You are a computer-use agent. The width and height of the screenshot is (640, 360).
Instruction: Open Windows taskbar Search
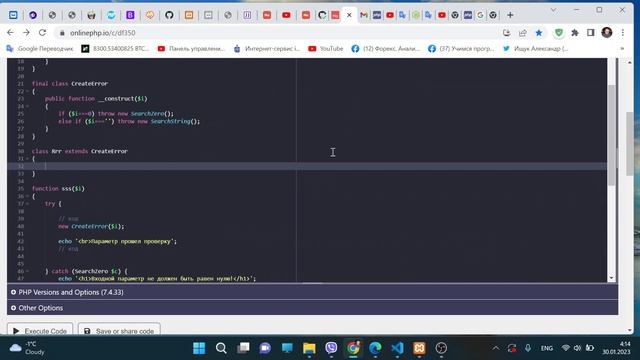click(221, 348)
